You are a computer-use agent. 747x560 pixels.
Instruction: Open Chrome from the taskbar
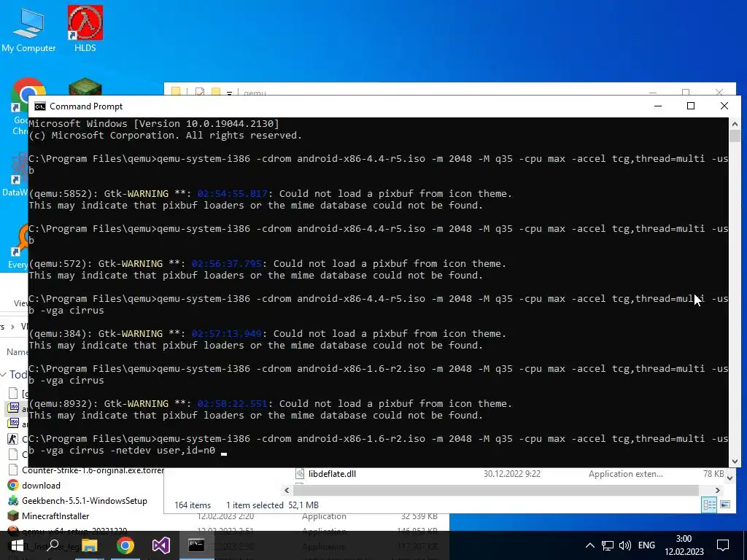125,545
